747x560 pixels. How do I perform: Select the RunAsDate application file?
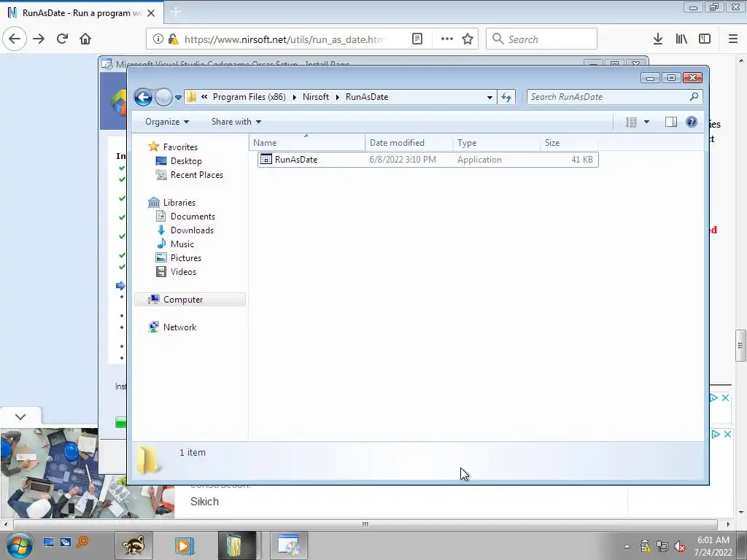[x=427, y=160]
